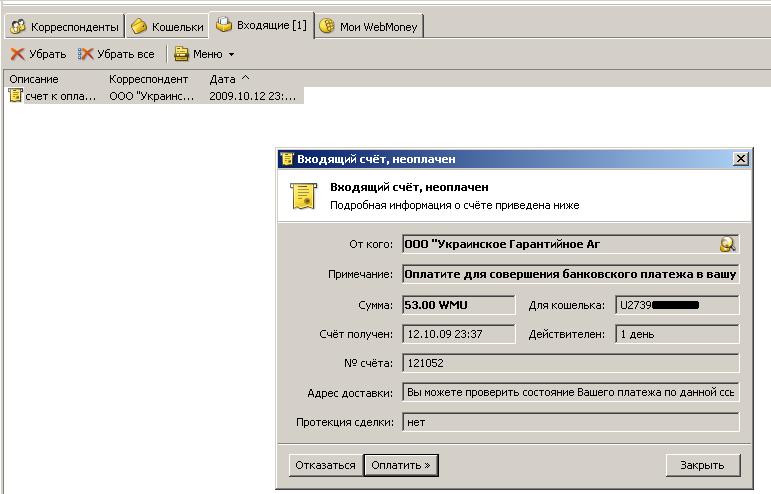Sort by the Корреспондент column header
This screenshot has width=771, height=494.
tap(148, 79)
